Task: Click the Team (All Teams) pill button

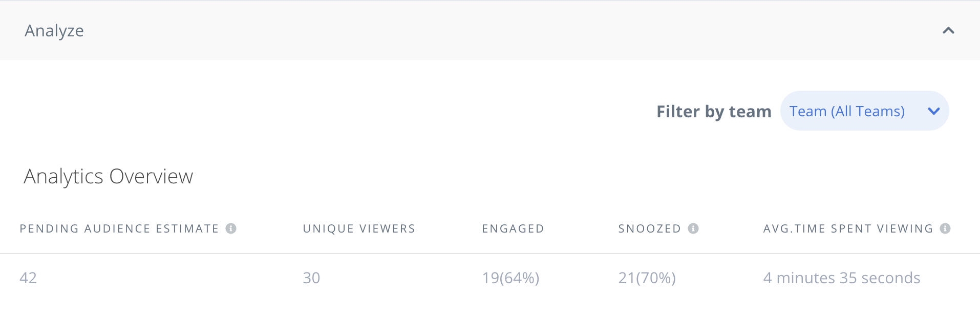Action: 864,111
